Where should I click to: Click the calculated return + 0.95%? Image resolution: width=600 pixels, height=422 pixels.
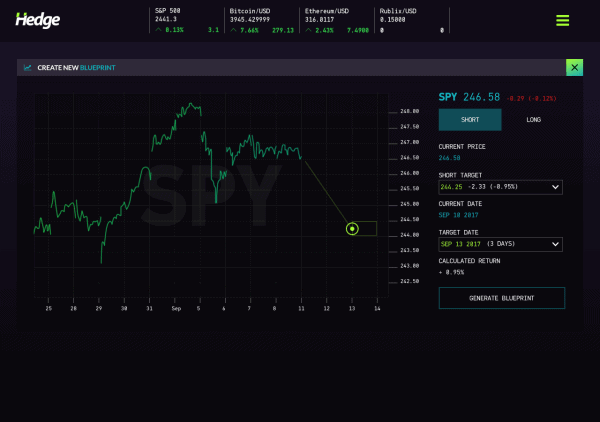451,272
